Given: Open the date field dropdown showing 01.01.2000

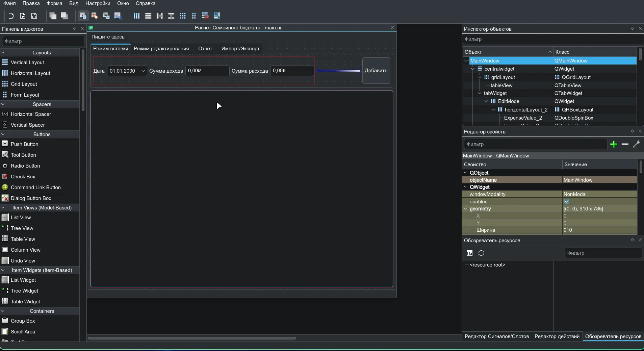Looking at the screenshot, I should tap(143, 71).
